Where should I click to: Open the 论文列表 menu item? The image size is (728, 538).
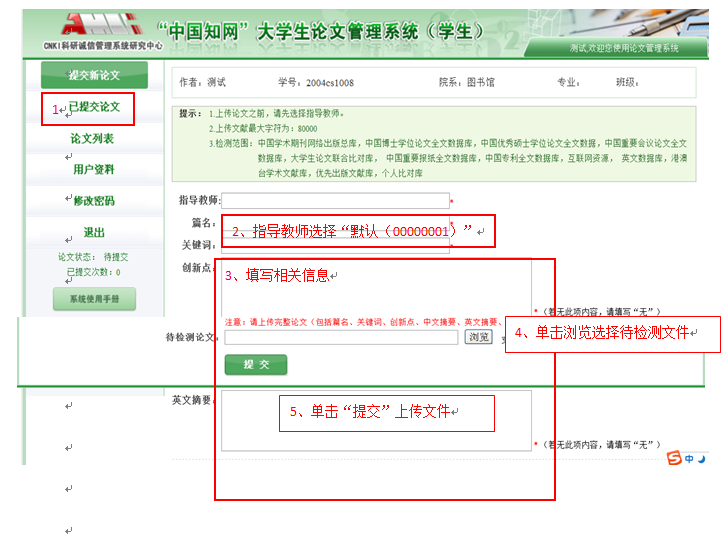click(x=92, y=138)
